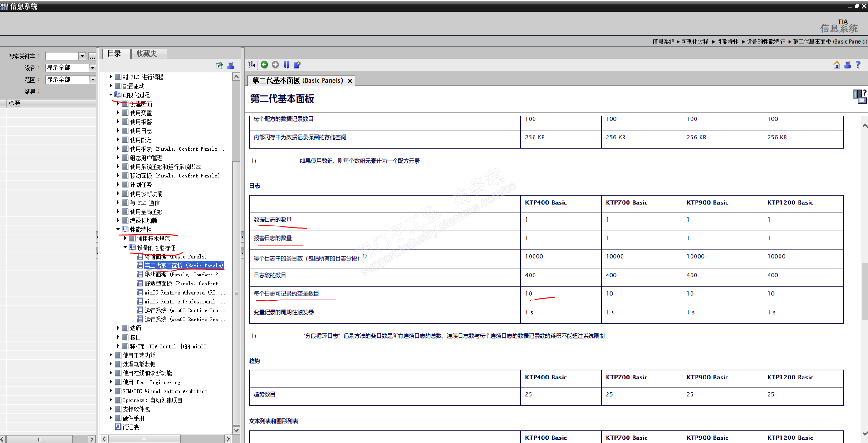Click breadcrumb link 设备的性能特征
The width and height of the screenshot is (868, 443).
click(x=765, y=42)
